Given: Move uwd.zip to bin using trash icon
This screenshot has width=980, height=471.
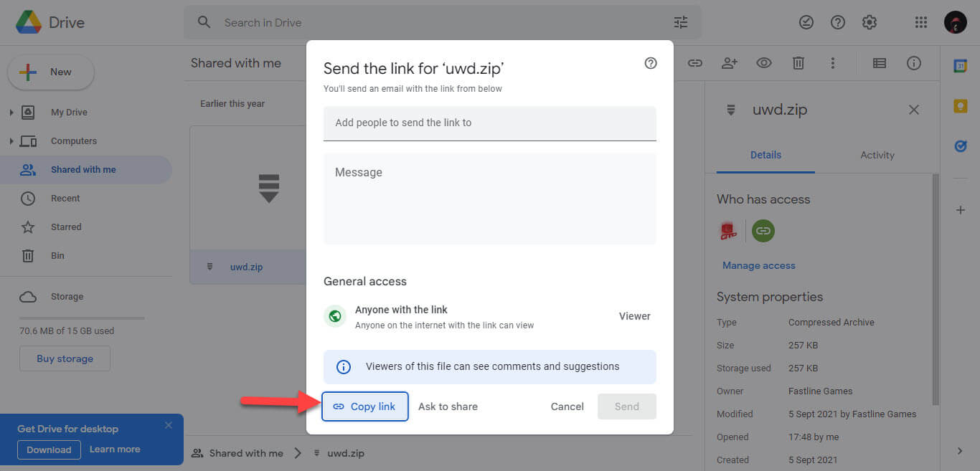Looking at the screenshot, I should (x=798, y=63).
